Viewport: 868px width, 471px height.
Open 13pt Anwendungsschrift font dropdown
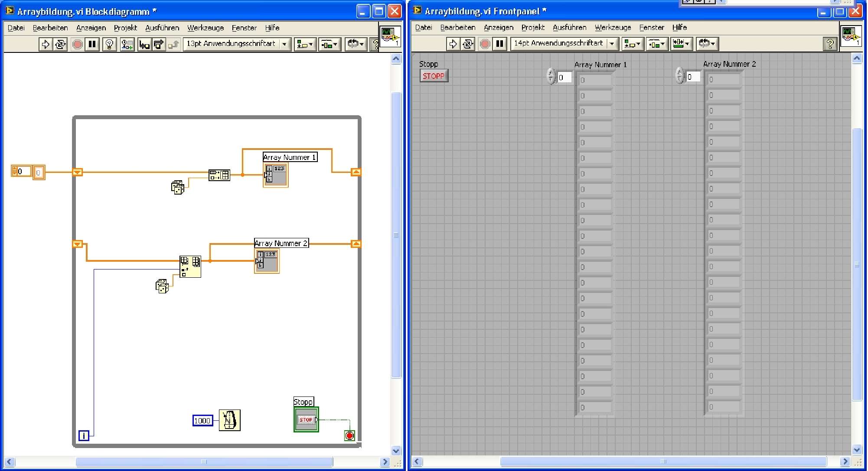[284, 44]
